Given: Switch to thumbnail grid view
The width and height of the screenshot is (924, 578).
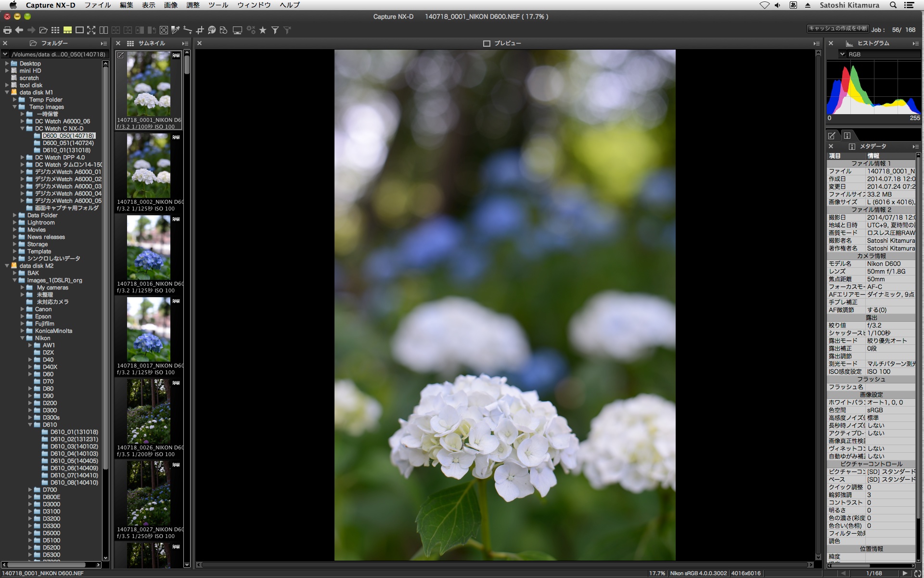Looking at the screenshot, I should point(55,30).
